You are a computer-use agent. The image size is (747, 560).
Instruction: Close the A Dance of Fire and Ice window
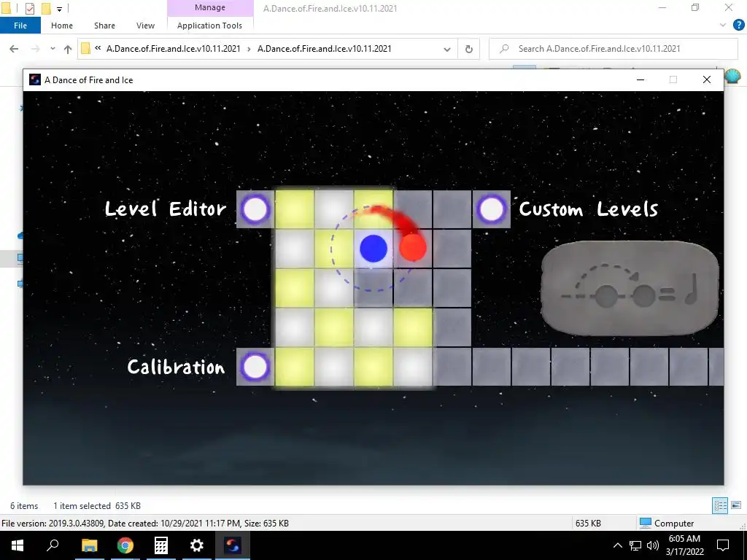706,79
